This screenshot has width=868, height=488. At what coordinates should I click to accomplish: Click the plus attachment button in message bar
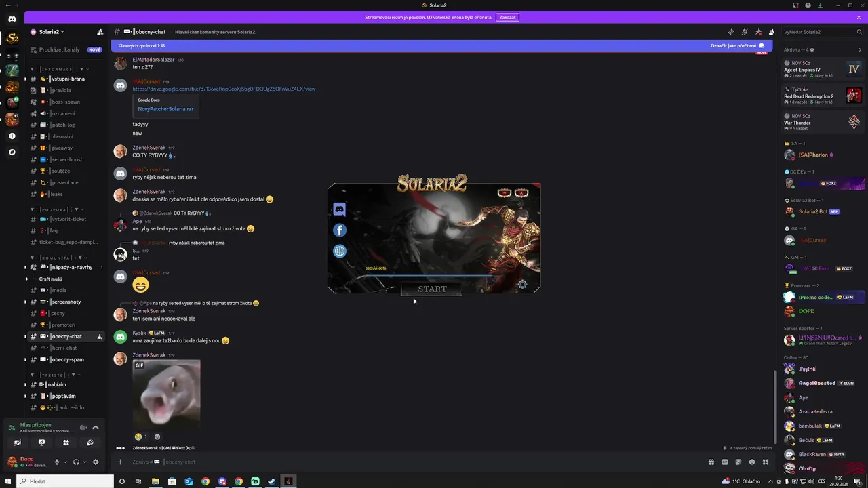tap(120, 462)
